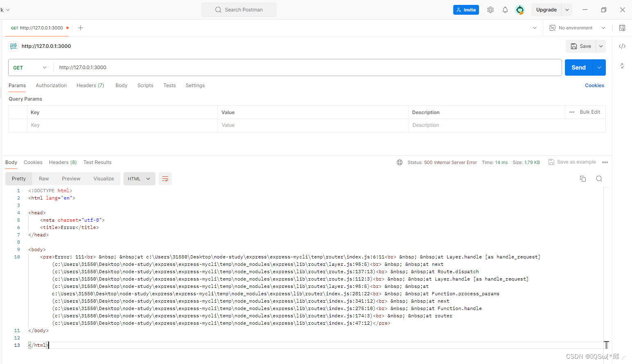Open Postman settings gear

click(x=490, y=10)
